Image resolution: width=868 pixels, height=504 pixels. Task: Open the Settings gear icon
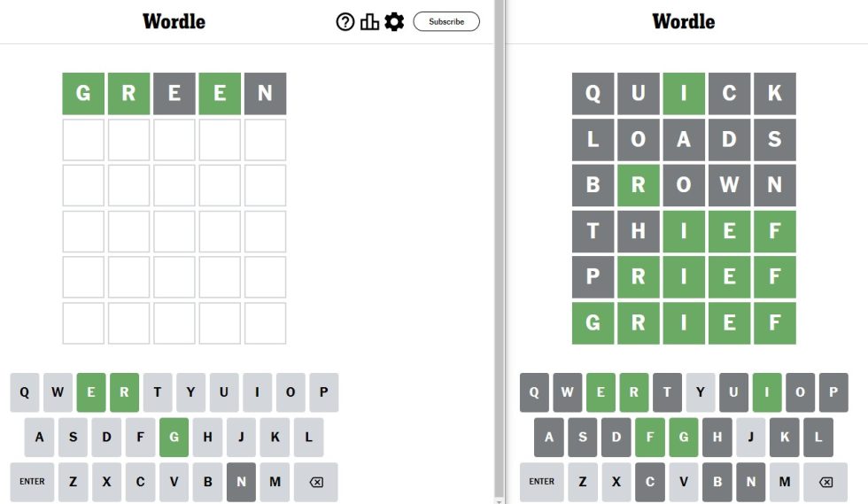394,22
